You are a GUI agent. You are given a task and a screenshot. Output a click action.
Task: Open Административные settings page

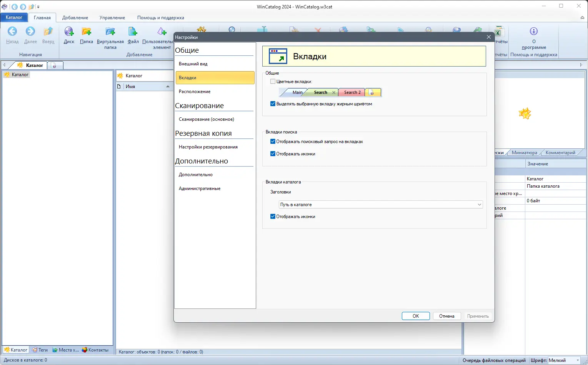coord(215,188)
